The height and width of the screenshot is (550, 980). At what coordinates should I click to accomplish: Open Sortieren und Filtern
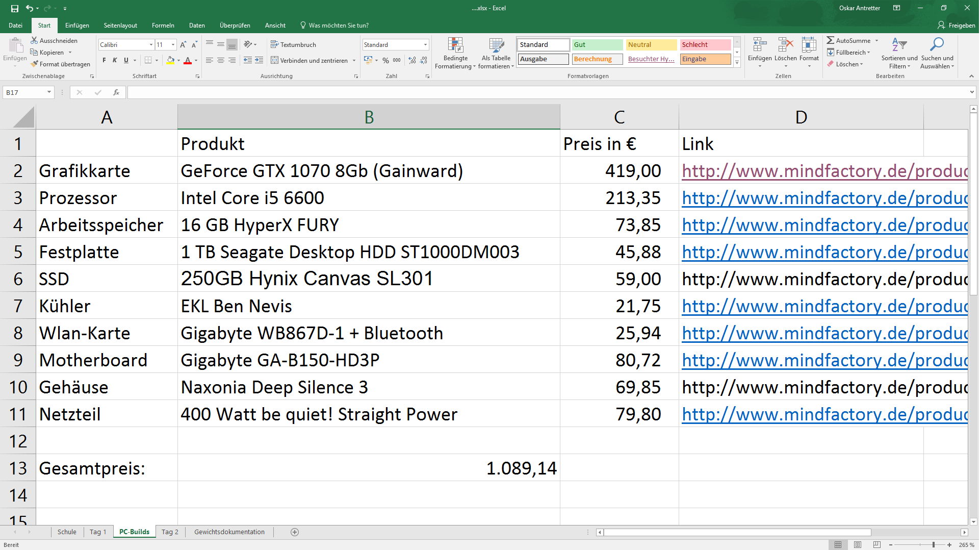pos(899,53)
